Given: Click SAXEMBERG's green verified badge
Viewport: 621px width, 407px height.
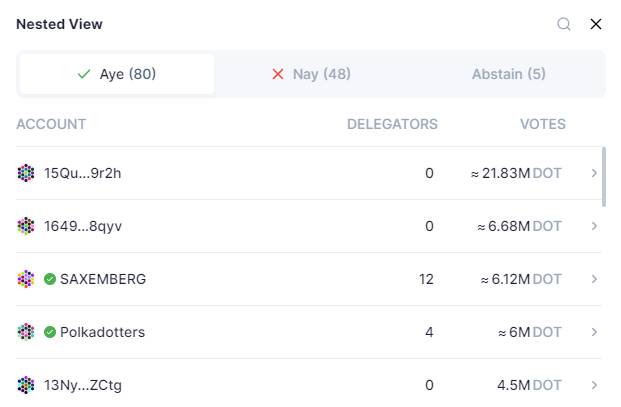Looking at the screenshot, I should 50,279.
